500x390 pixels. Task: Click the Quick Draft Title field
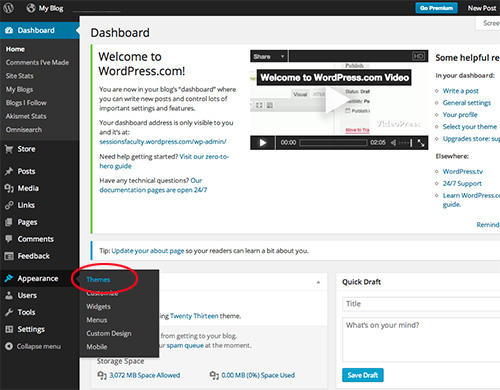tap(421, 304)
